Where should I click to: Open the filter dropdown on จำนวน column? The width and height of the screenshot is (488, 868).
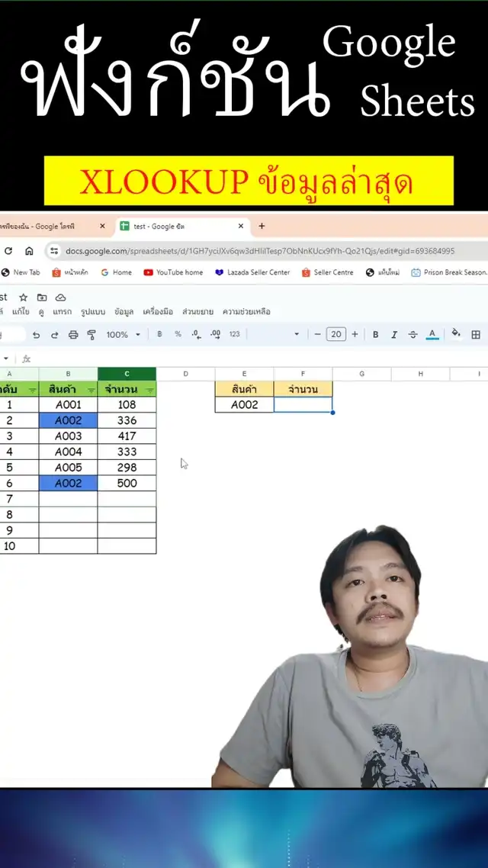coord(149,390)
